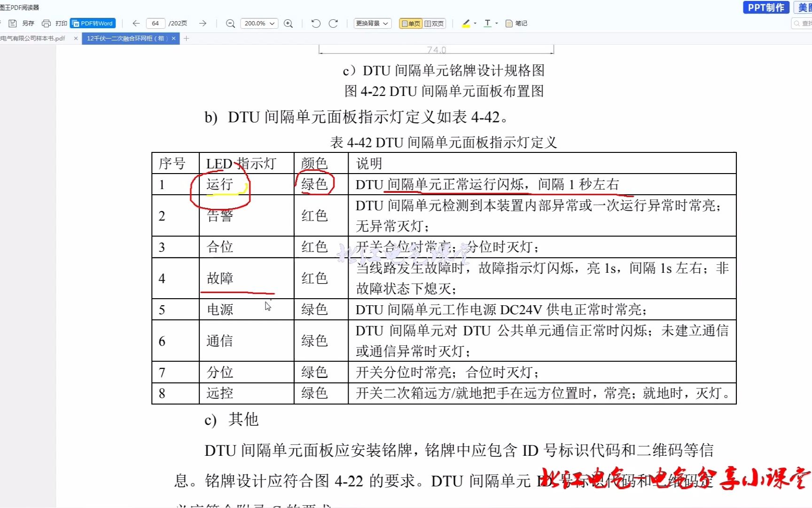Viewport: 812px width, 508px height.
Task: Rotate page clockwise
Action: click(333, 23)
